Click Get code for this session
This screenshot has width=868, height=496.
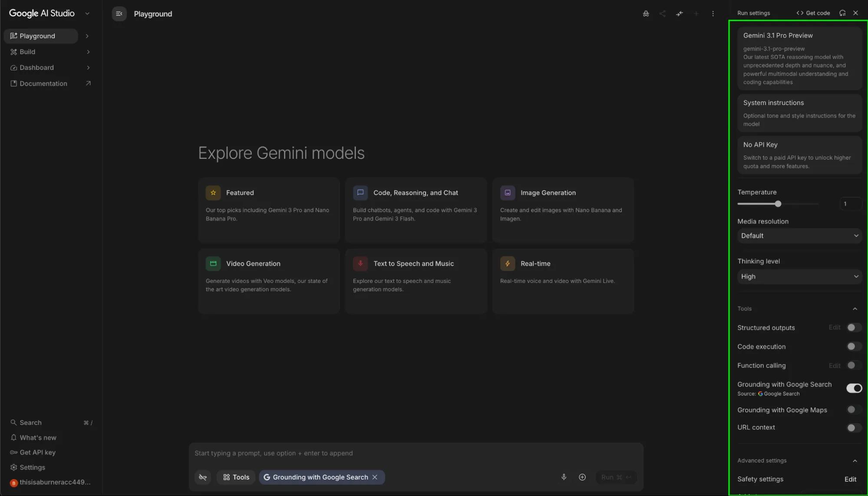coord(812,13)
